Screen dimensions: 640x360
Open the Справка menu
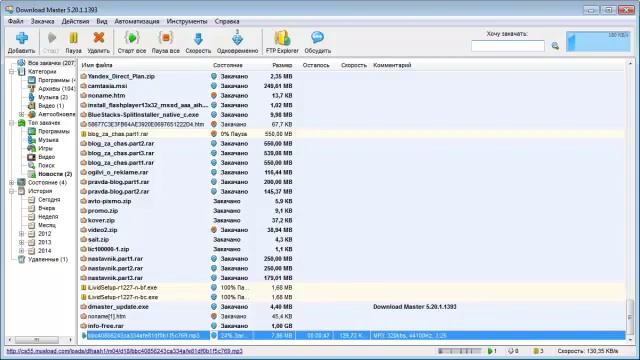[227, 21]
